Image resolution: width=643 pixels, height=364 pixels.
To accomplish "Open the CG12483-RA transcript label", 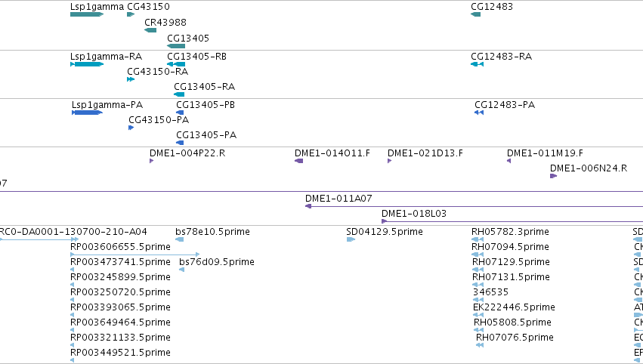I will [x=501, y=56].
